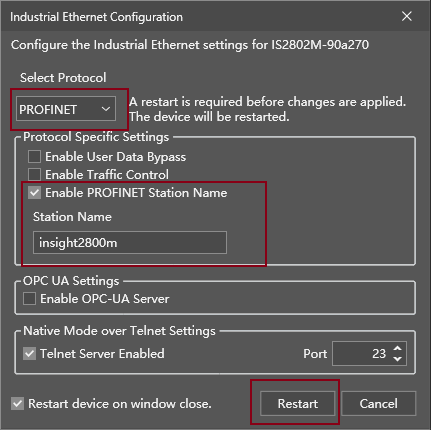
Task: Click the 'OPC UA Settings' group label
Action: tap(71, 281)
